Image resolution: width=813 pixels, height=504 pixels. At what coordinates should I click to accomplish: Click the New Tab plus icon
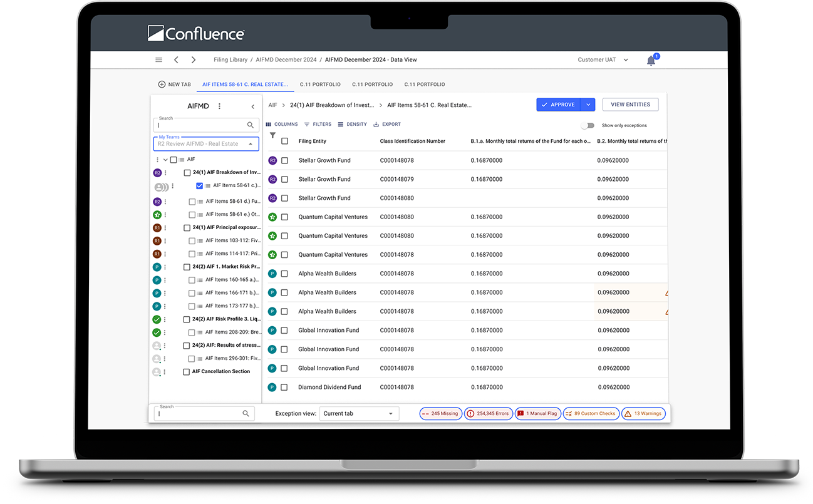tap(162, 85)
